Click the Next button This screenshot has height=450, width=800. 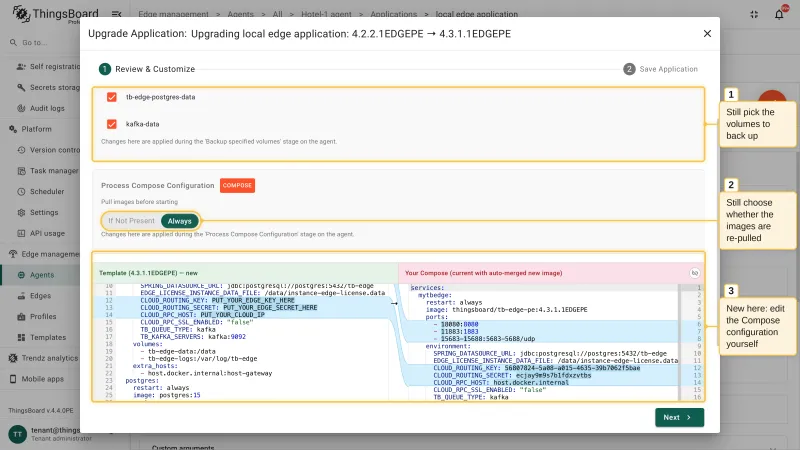point(679,417)
